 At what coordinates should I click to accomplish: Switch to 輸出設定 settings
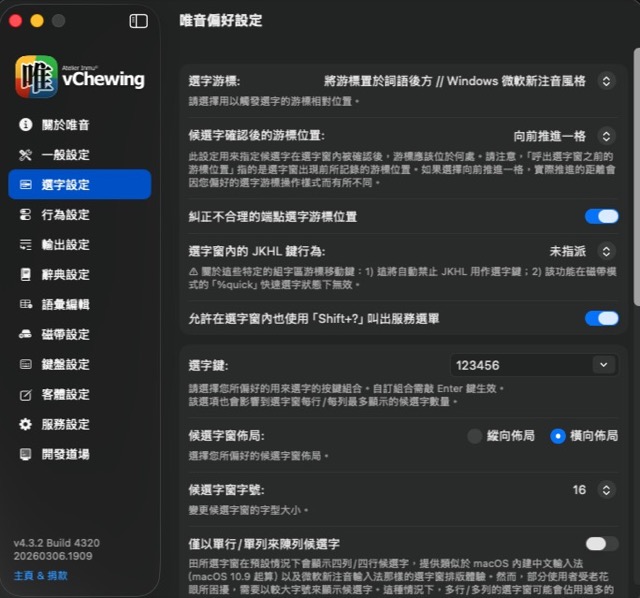[80, 245]
